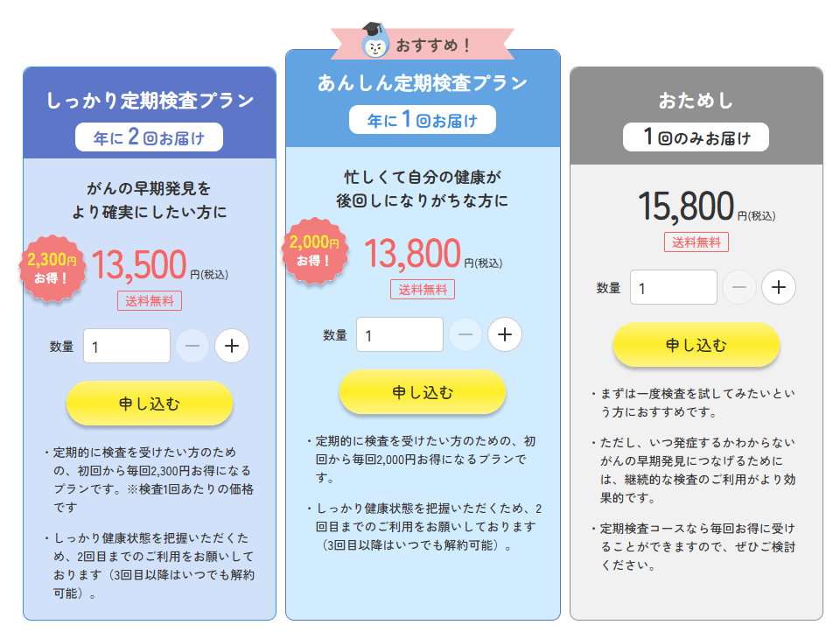Click 申し込む under あんしん定期検査プラン
Image resolution: width=840 pixels, height=639 pixels.
point(423,392)
